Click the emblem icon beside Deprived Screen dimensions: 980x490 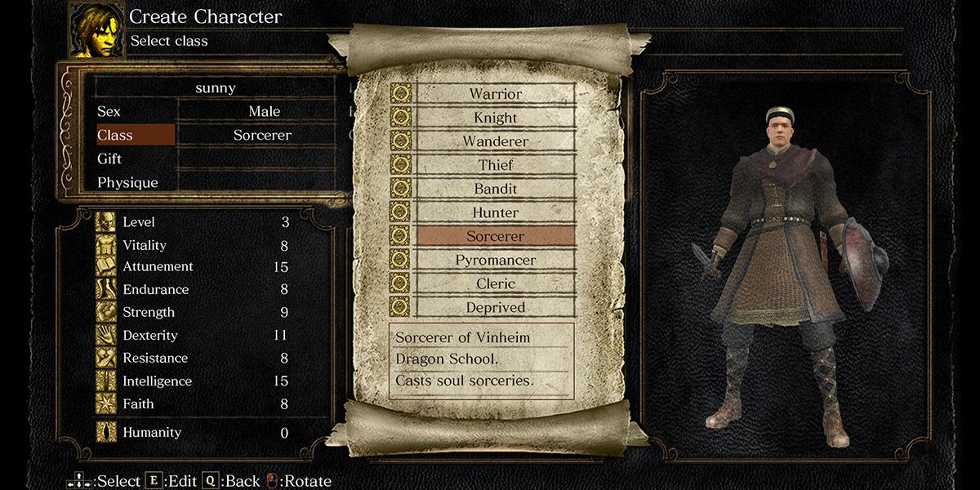[400, 308]
